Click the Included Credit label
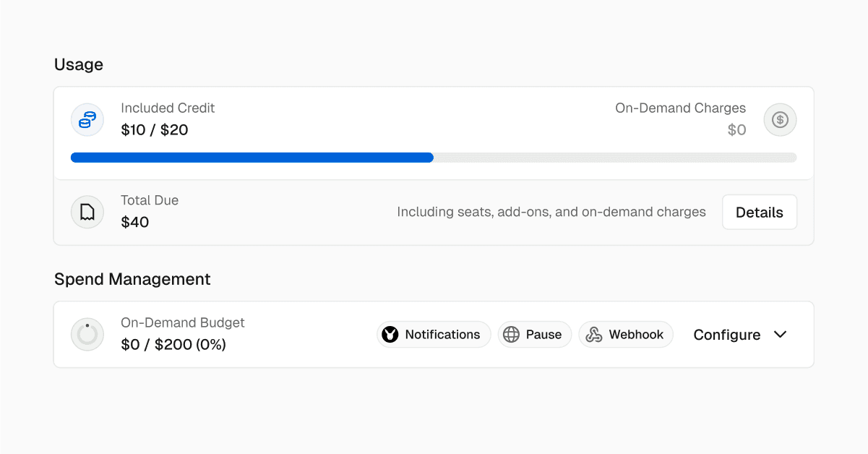The height and width of the screenshot is (454, 868). 168,108
